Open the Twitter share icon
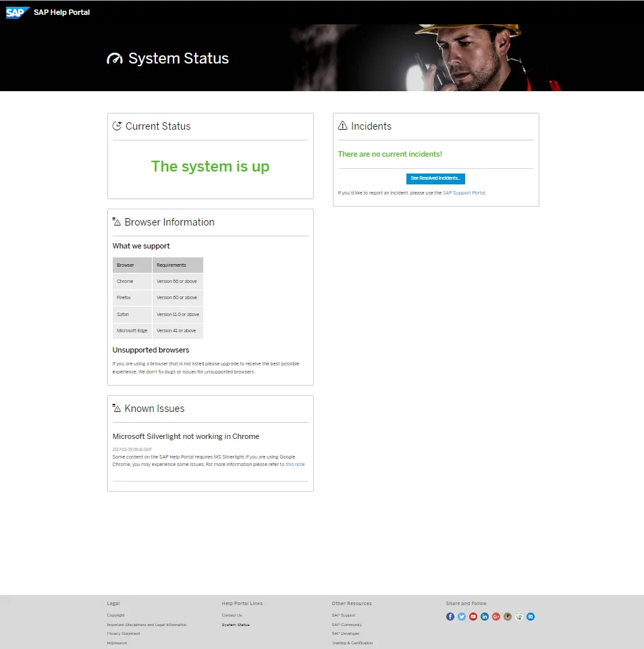Image resolution: width=644 pixels, height=649 pixels. 462,617
